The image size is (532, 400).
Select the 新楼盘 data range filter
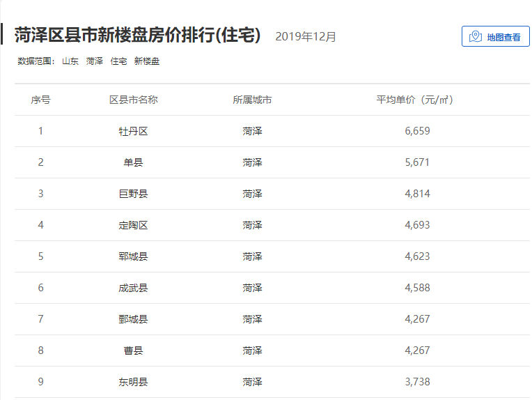pyautogui.click(x=146, y=61)
